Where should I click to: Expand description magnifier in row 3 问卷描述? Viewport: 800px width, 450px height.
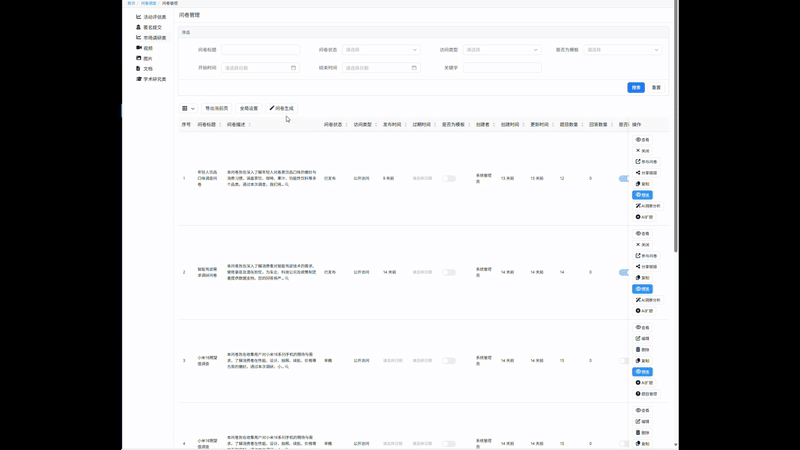click(x=287, y=367)
